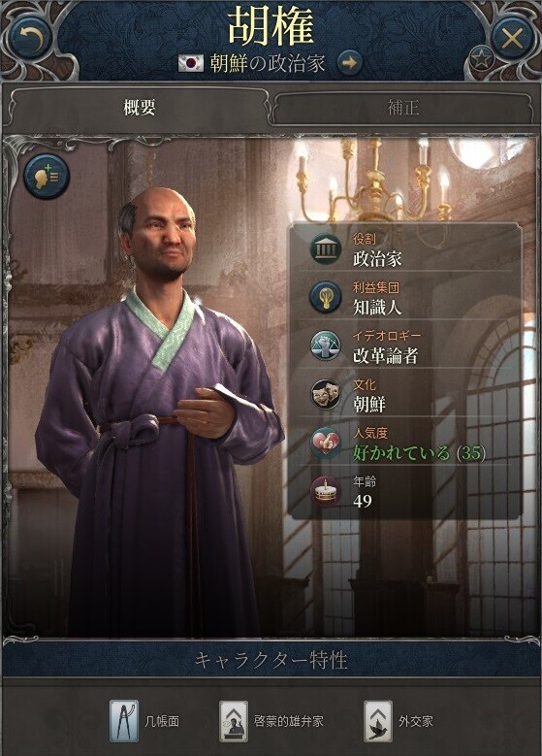
Task: Click the 啓蒙的雄弁家 trait icon
Action: tap(234, 721)
